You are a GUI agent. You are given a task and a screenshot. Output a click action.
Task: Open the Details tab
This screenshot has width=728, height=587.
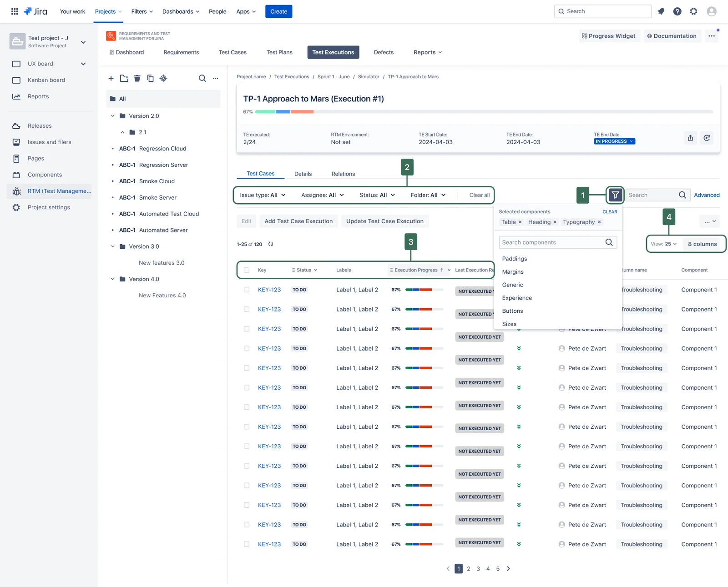[x=303, y=174]
